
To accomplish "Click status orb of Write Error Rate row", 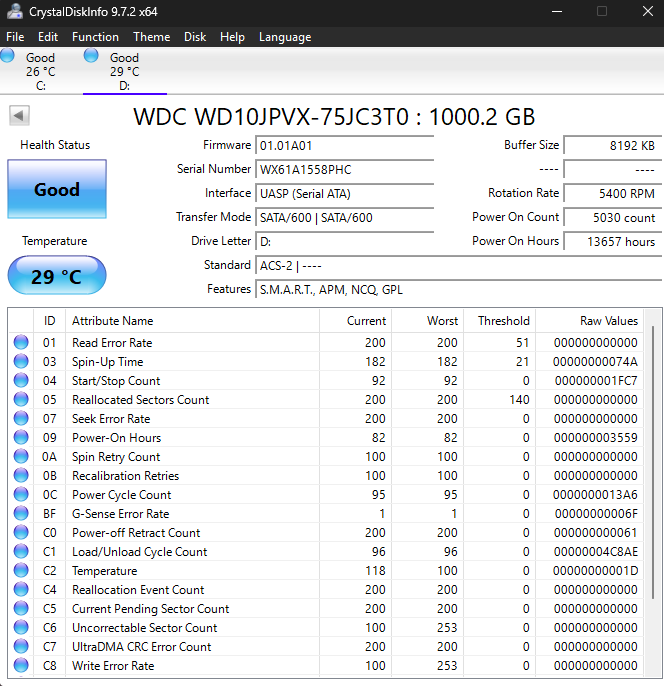I will 21,665.
